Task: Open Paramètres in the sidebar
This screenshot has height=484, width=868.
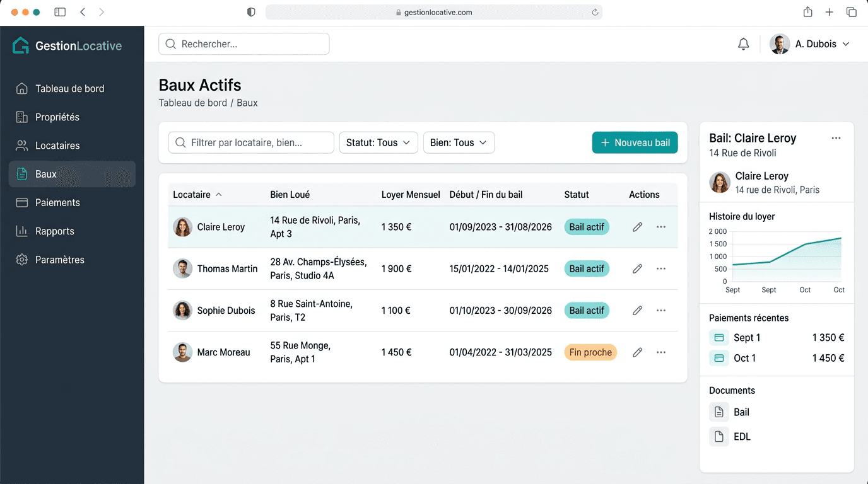Action: pos(59,260)
